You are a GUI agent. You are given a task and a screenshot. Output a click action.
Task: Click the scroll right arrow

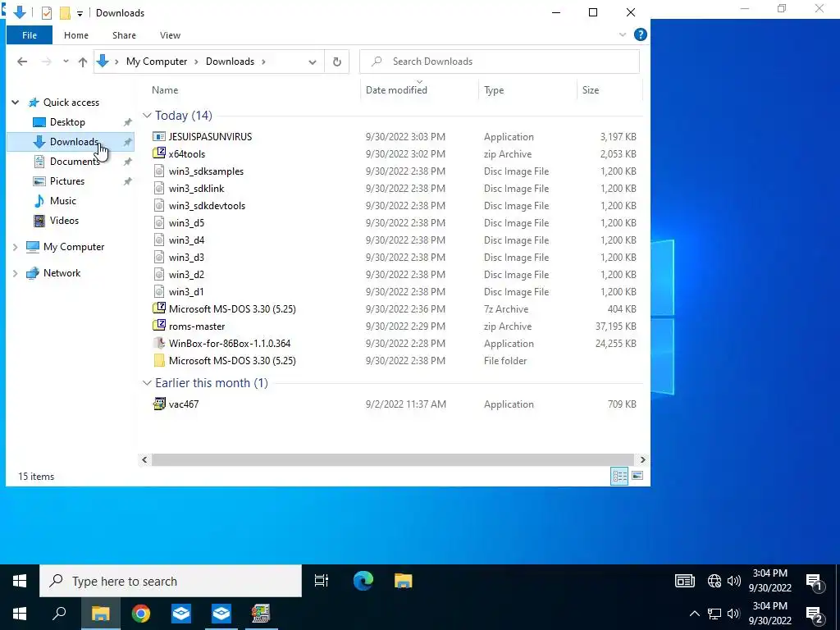[642, 459]
